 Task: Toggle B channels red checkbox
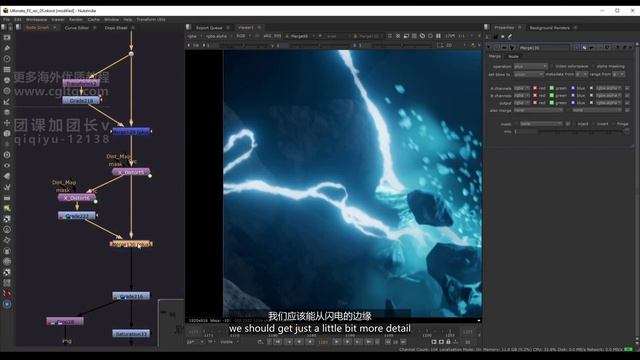coord(535,96)
